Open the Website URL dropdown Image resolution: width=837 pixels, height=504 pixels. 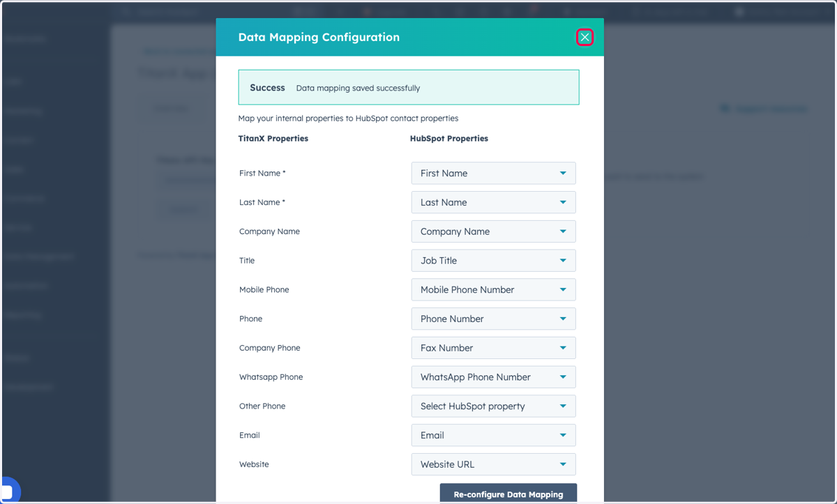[493, 464]
